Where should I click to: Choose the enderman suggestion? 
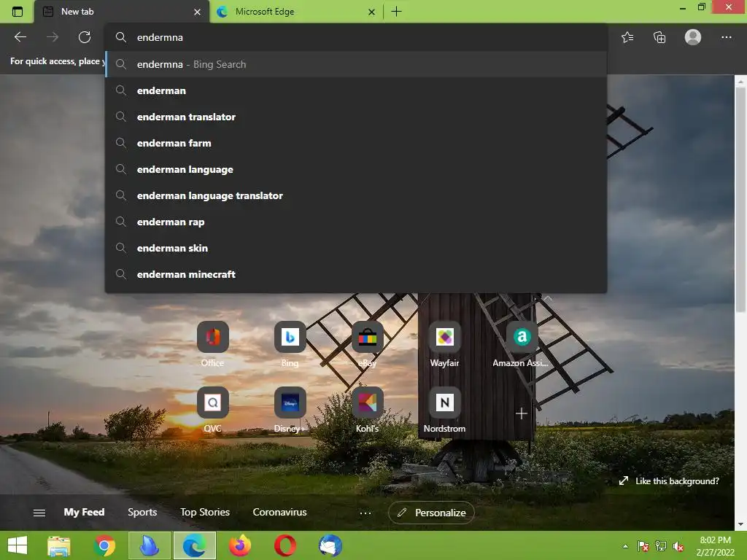[x=356, y=90]
